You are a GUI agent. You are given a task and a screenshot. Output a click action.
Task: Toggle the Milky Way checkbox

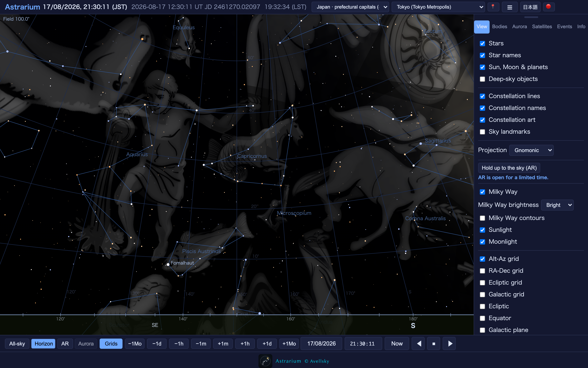point(482,192)
